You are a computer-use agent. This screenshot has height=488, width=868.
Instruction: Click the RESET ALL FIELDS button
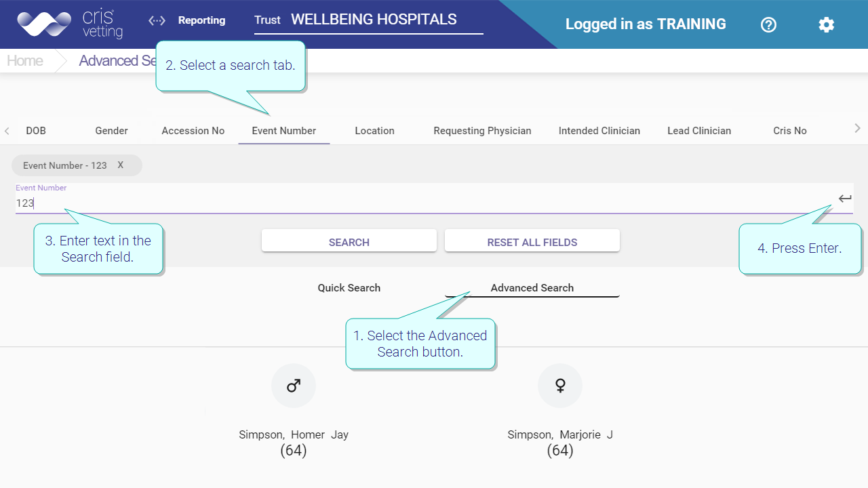click(x=532, y=242)
